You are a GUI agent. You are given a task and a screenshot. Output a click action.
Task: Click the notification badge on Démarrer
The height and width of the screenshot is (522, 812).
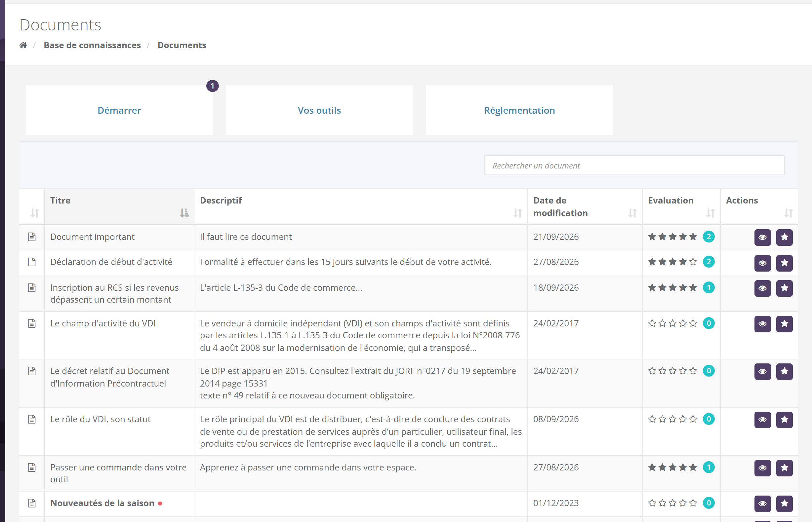click(212, 86)
